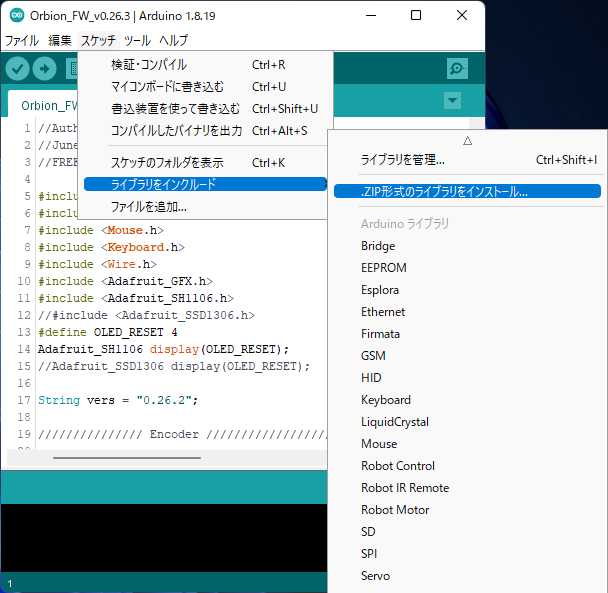Open the 編集 menu
Image resolution: width=608 pixels, height=593 pixels.
click(x=60, y=40)
